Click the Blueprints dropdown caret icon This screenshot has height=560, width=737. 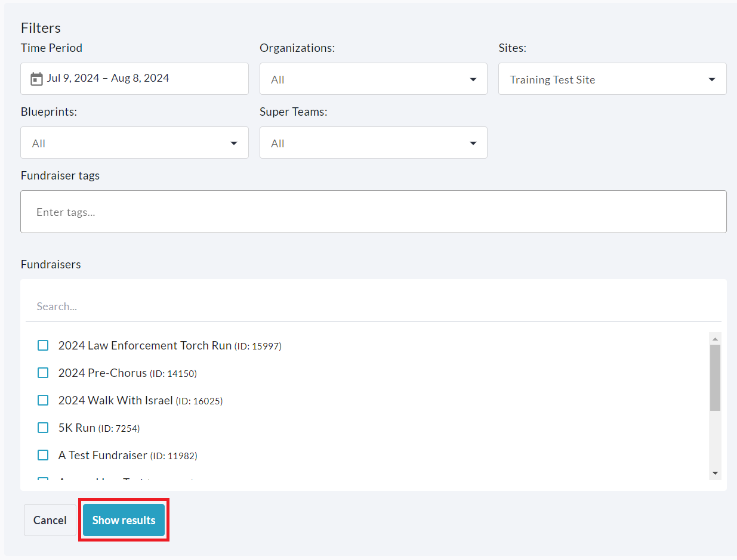[x=234, y=143]
